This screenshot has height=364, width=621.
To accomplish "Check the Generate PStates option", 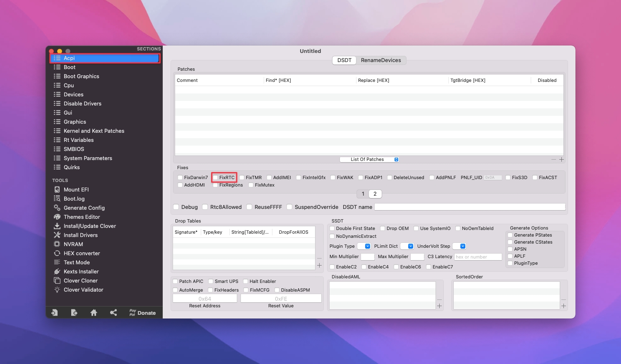I will coord(510,235).
